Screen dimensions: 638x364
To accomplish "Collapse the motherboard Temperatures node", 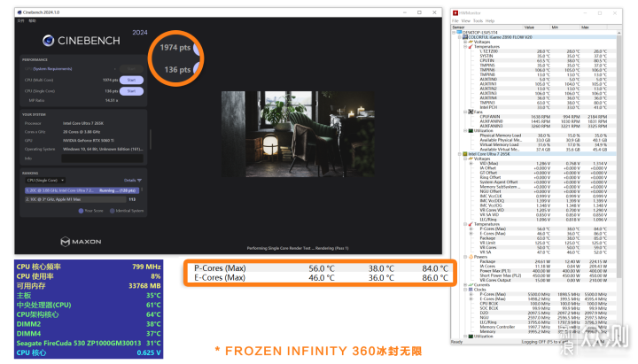I will pyautogui.click(x=465, y=46).
